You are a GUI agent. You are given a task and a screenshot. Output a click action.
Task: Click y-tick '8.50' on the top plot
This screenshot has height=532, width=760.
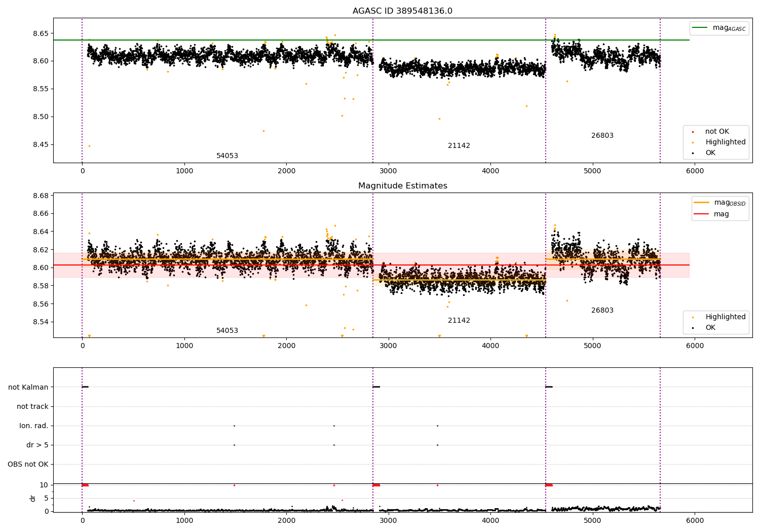click(x=41, y=117)
